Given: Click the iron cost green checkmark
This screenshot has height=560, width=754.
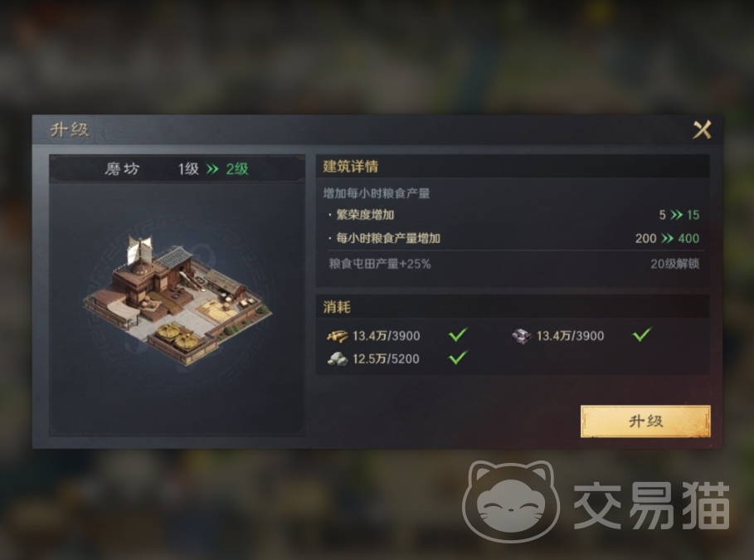Looking at the screenshot, I should click(x=641, y=334).
